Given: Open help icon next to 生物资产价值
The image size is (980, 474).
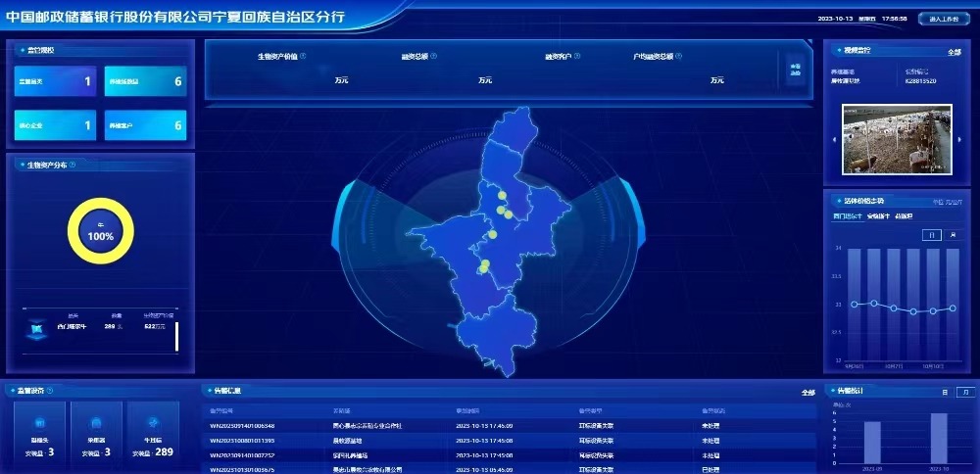Looking at the screenshot, I should 303,56.
